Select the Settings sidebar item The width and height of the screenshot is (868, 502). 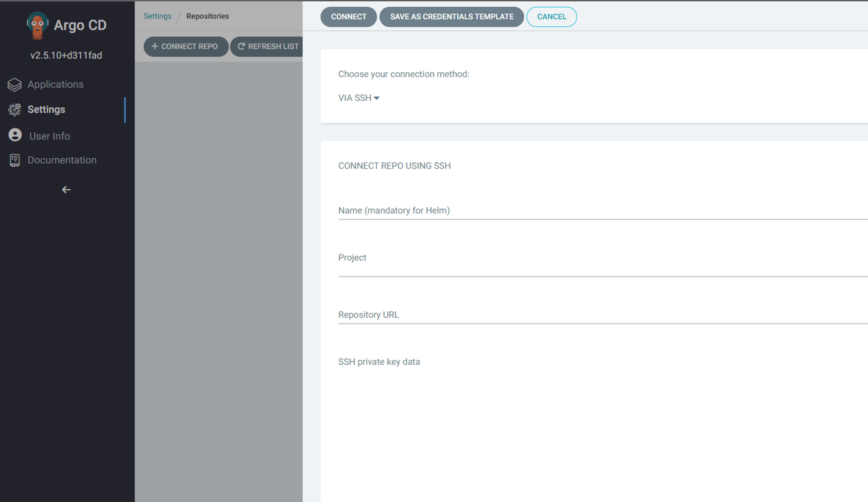(46, 109)
